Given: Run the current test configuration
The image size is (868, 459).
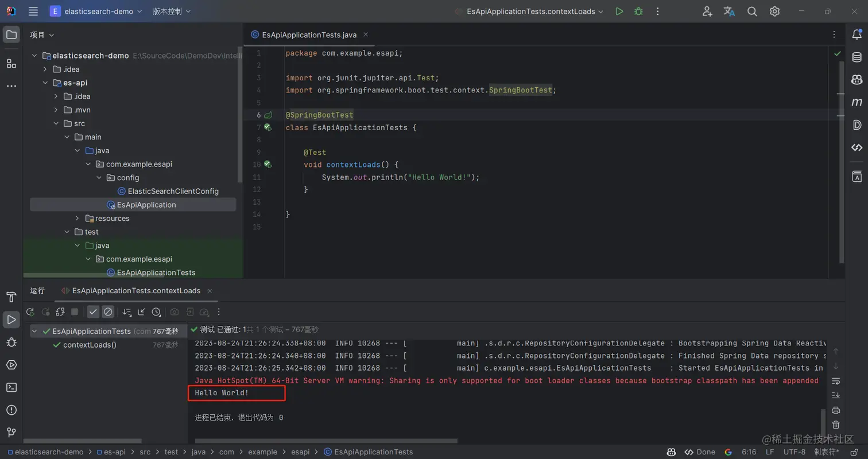Looking at the screenshot, I should click(x=619, y=11).
